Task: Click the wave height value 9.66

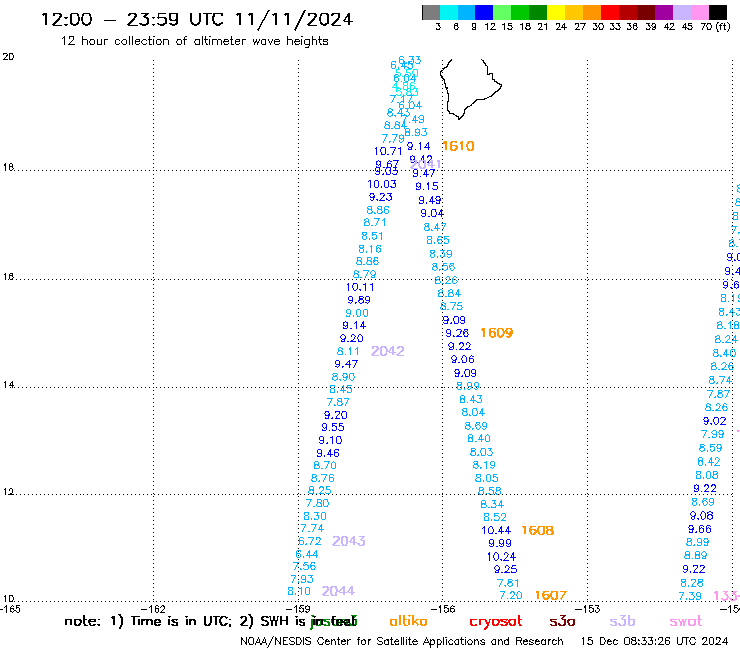Action: (699, 530)
